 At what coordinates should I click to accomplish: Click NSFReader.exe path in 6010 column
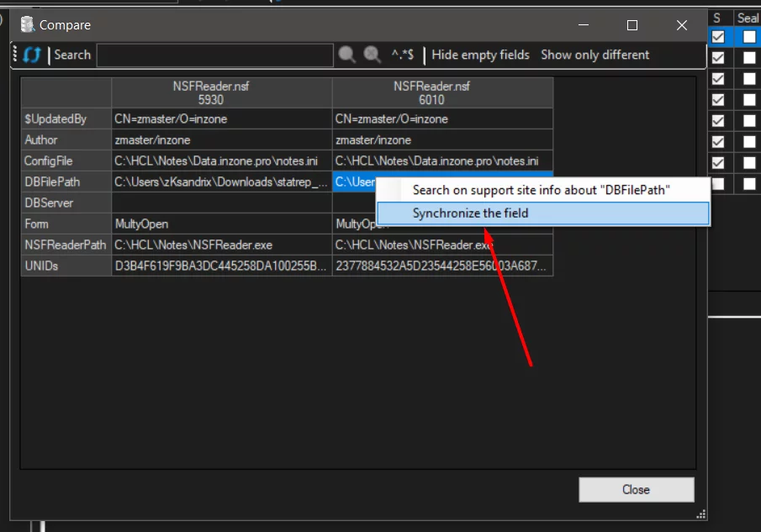(442, 245)
